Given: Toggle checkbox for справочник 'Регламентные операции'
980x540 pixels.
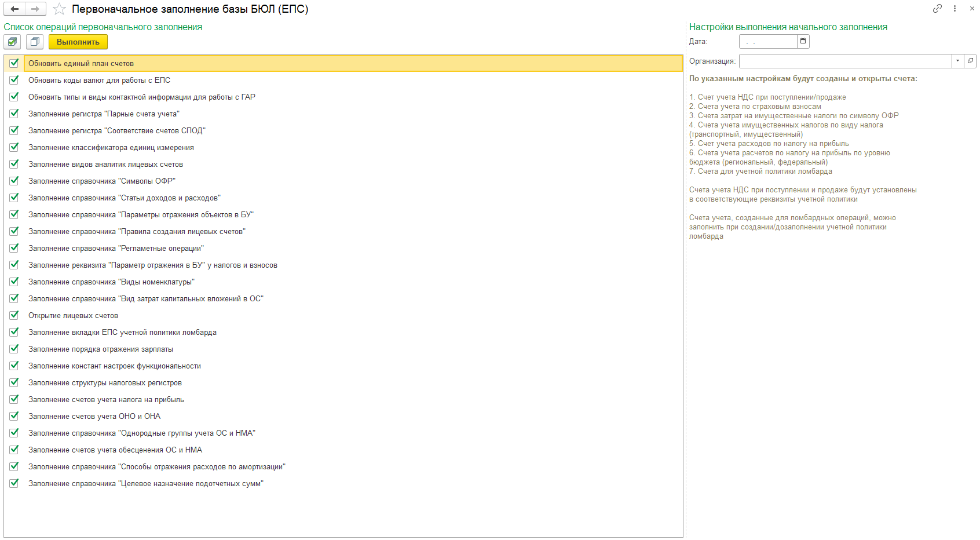Looking at the screenshot, I should [x=14, y=248].
